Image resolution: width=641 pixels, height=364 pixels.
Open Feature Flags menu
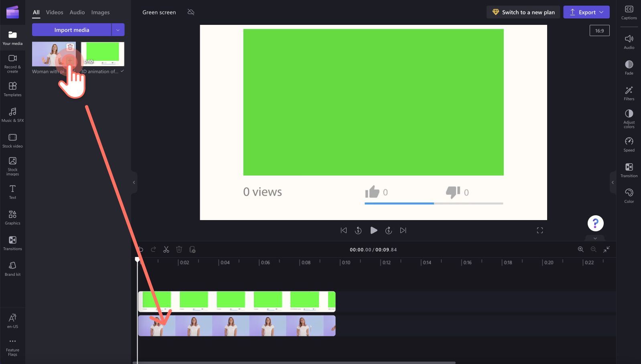point(12,347)
